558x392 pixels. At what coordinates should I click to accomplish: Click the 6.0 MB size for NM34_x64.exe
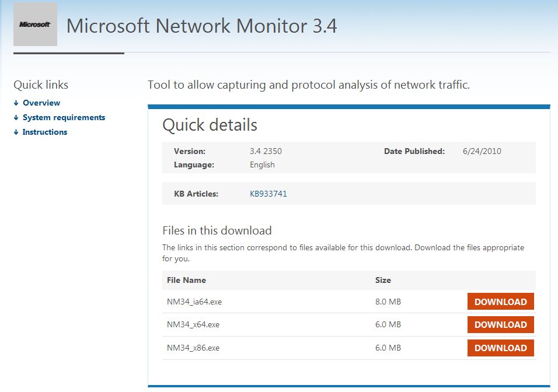[x=388, y=324]
